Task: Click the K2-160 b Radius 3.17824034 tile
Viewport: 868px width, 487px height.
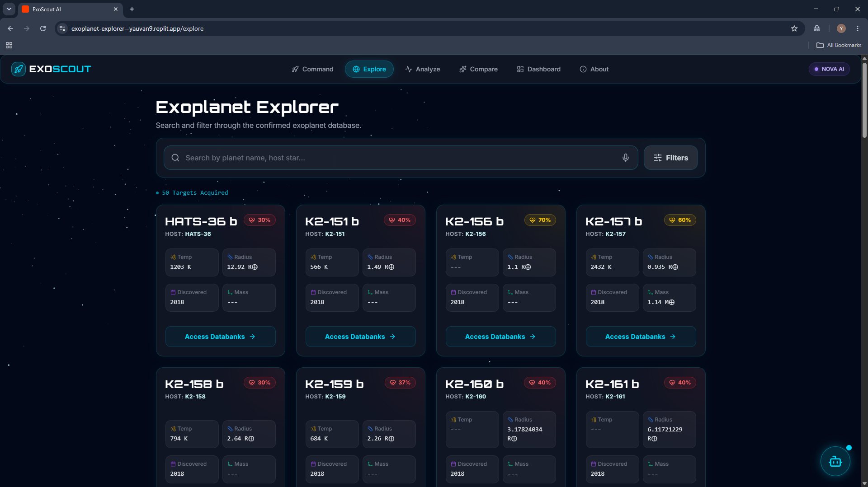Action: point(529,429)
